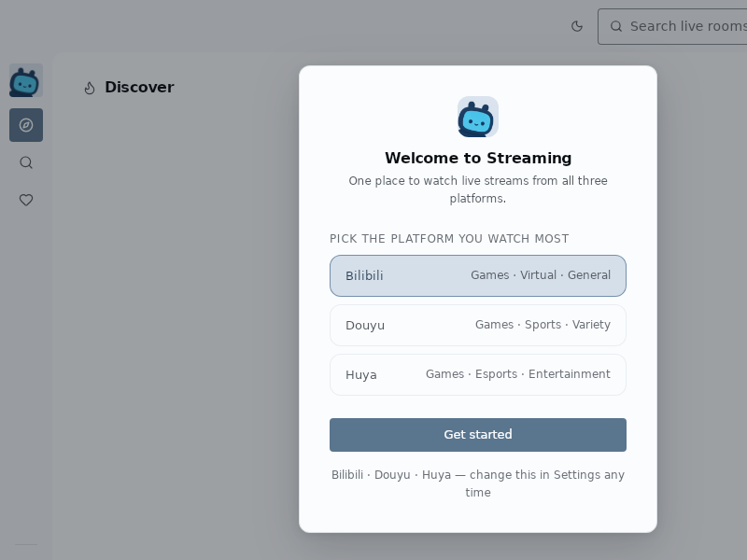This screenshot has width=747, height=560.
Task: Toggle dark mode moon icon
Action: (576, 26)
